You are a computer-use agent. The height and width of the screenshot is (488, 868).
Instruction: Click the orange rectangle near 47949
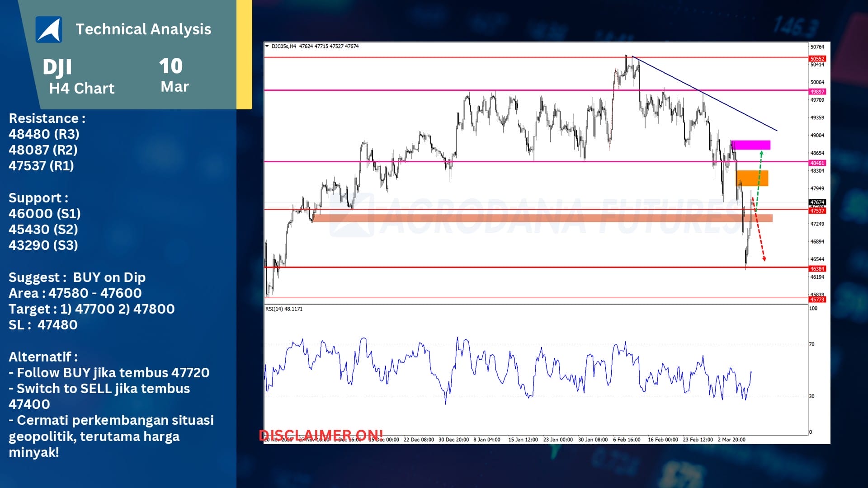pos(752,178)
